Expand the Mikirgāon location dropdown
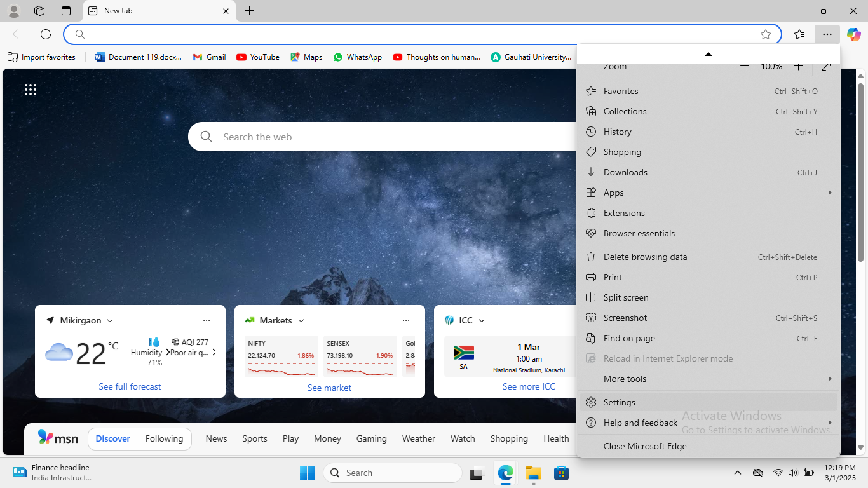Screen dimensions: 868x488 click(110, 321)
